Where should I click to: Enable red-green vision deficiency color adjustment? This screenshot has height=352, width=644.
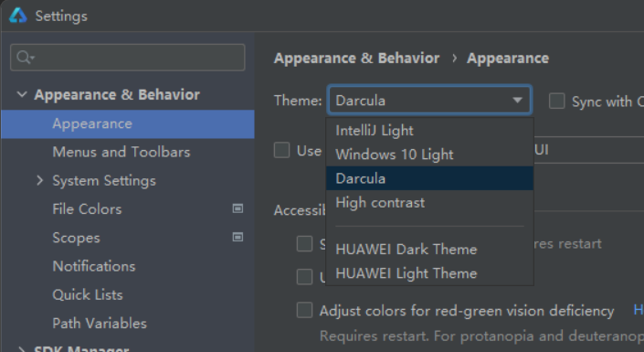tap(304, 310)
